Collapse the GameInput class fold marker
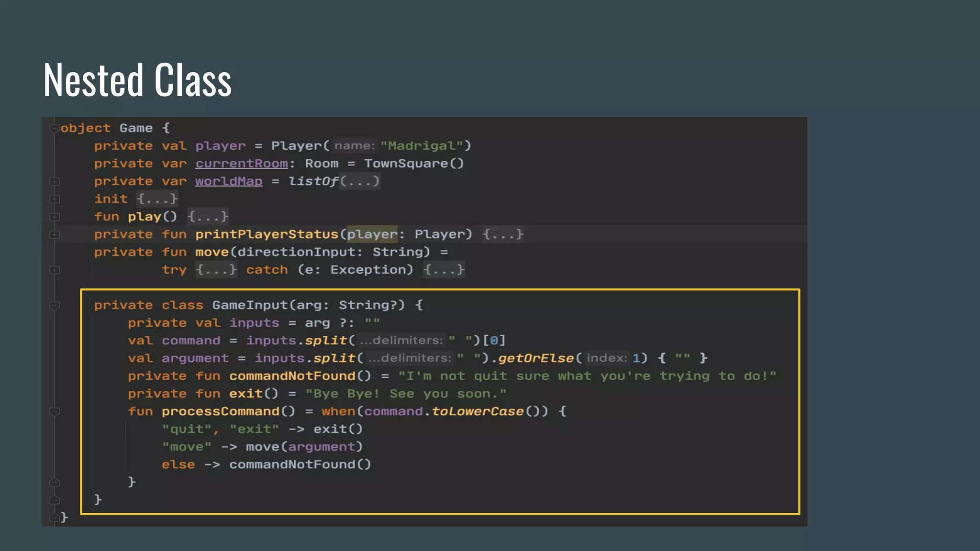The height and width of the screenshot is (551, 980). click(x=55, y=305)
